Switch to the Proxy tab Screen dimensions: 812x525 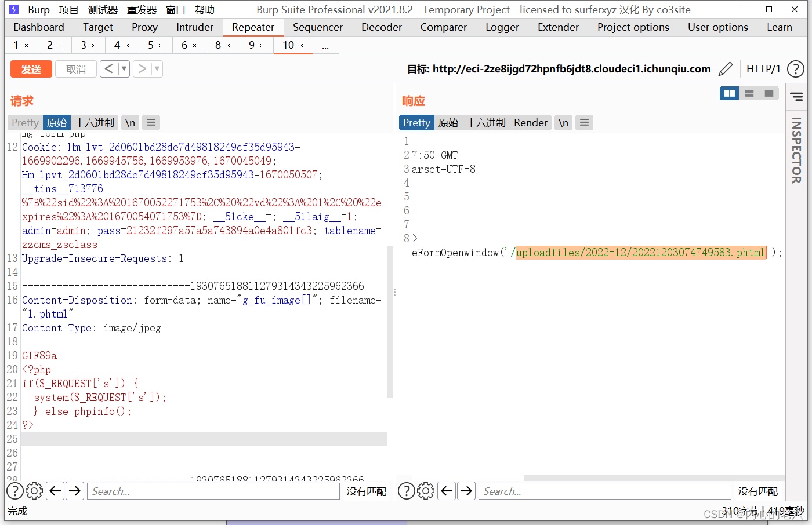pos(144,27)
